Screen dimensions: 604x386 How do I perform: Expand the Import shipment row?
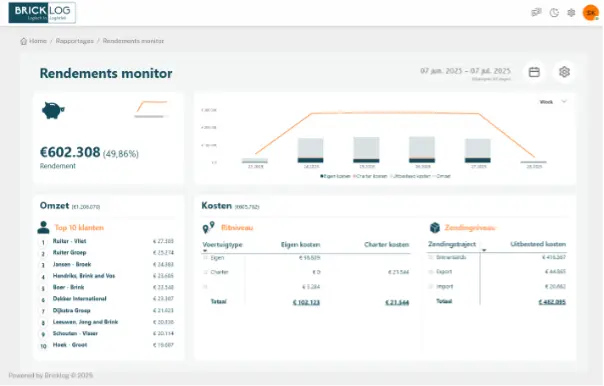(x=431, y=287)
